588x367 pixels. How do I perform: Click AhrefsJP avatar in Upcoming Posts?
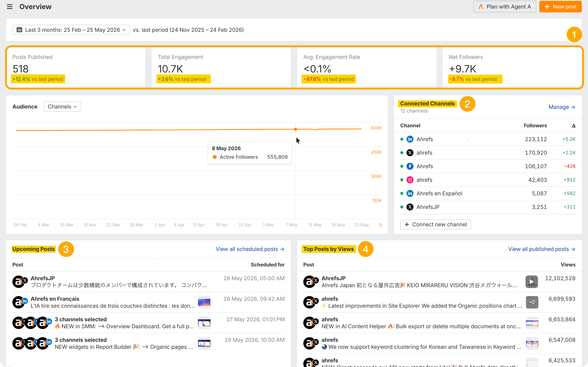click(20, 282)
